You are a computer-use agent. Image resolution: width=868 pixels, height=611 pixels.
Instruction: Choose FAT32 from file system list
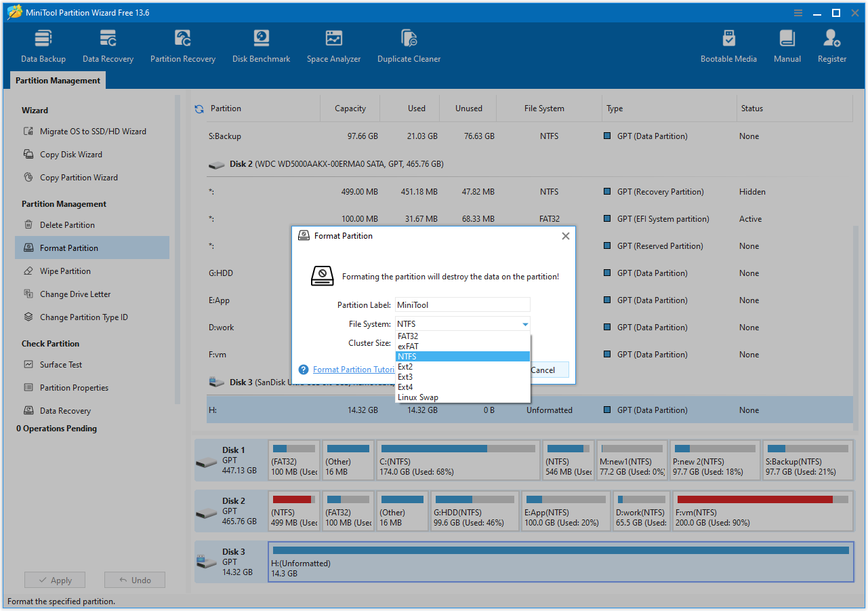463,336
